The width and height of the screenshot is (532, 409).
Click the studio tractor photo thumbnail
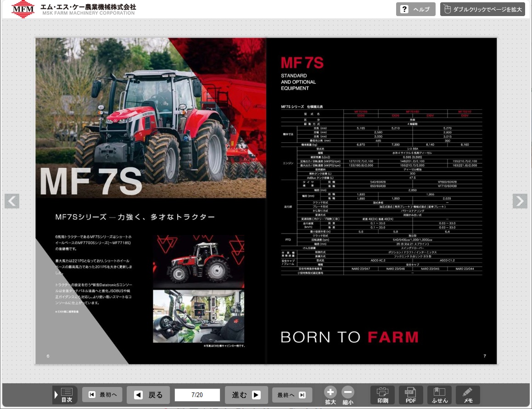coord(198,261)
